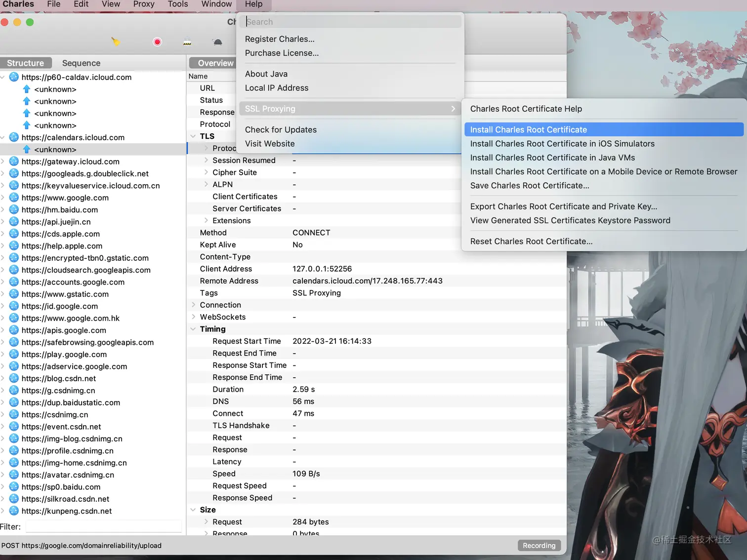747x560 pixels.
Task: Click the globe icon beside id.google.com
Action: tap(14, 306)
